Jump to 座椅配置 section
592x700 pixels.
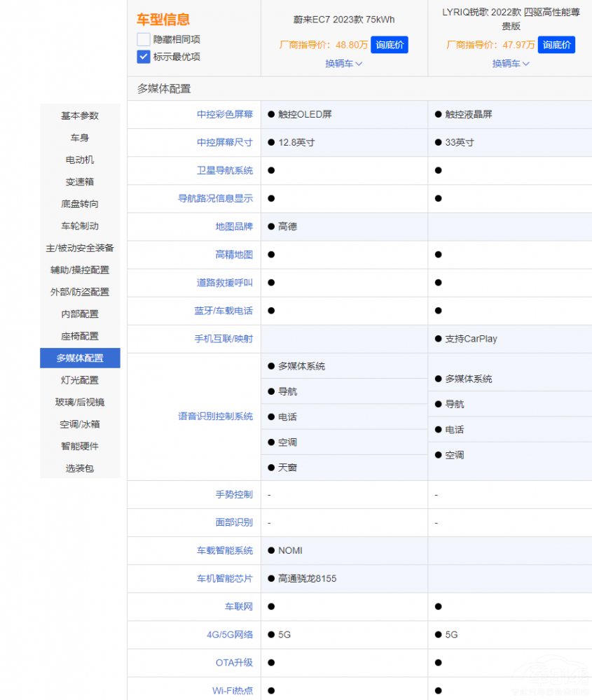80,336
